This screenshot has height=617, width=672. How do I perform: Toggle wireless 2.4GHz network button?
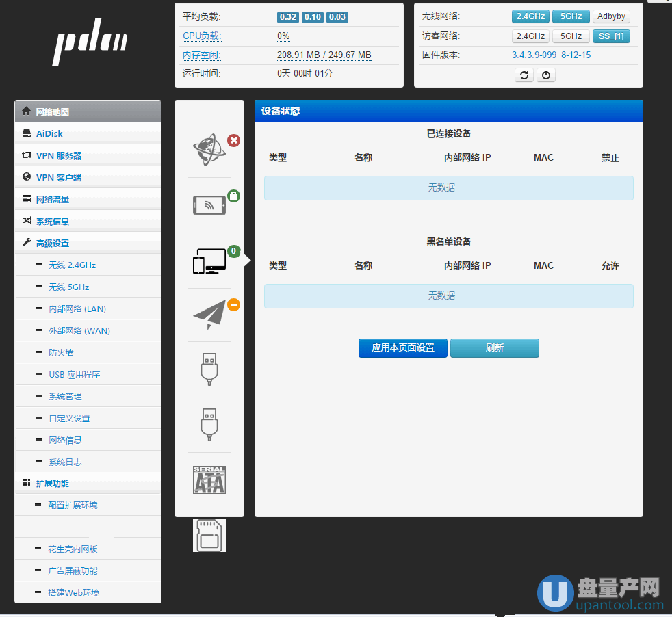point(530,16)
